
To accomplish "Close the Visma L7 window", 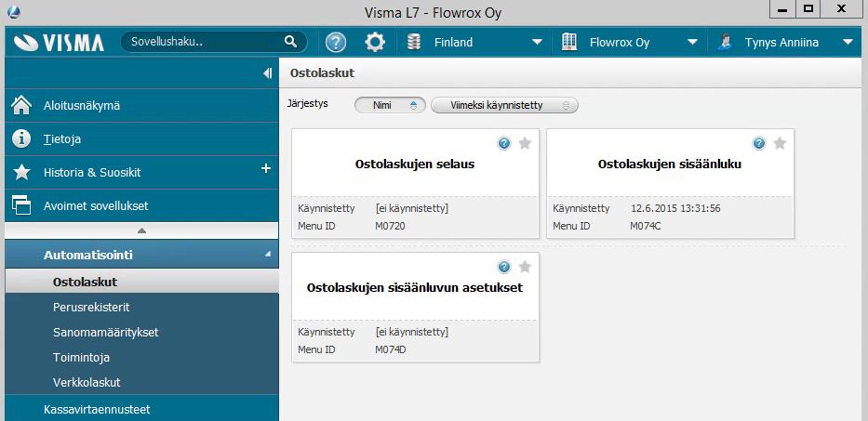I will (x=841, y=9).
